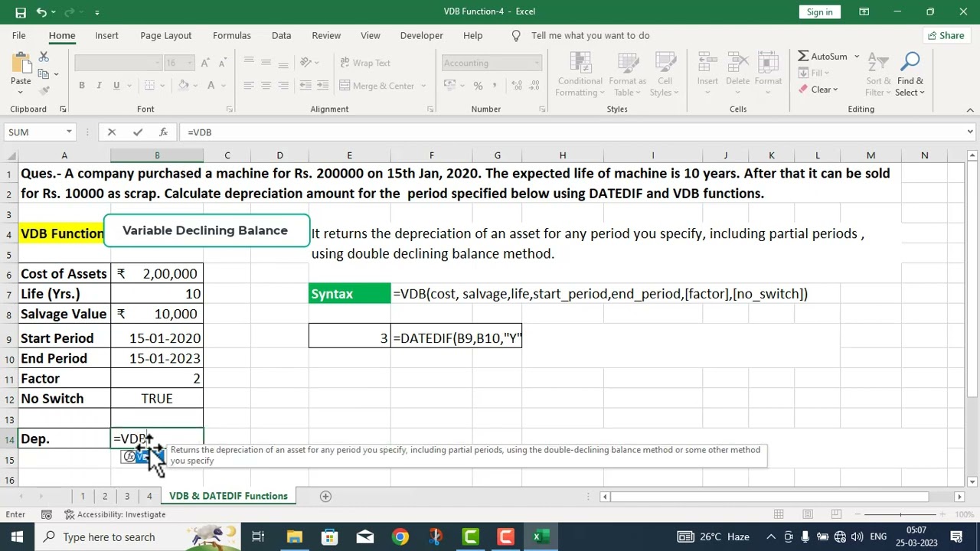
Task: Collapse the ribbon chevron
Action: [970, 109]
